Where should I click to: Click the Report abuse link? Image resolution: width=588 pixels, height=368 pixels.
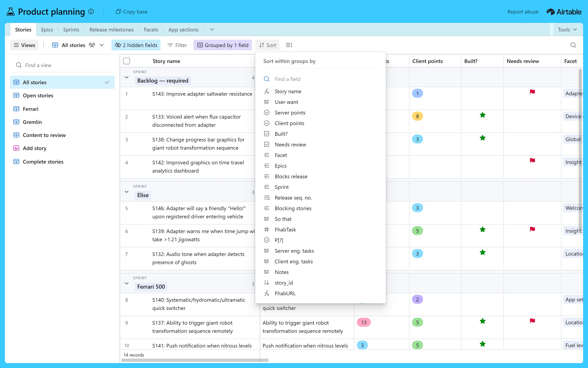pyautogui.click(x=523, y=12)
